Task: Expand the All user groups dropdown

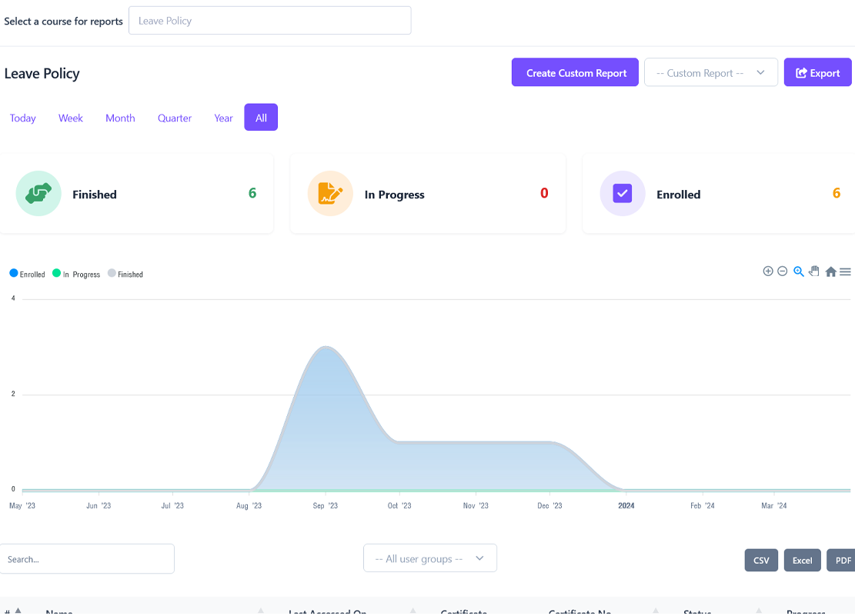Action: tap(429, 558)
